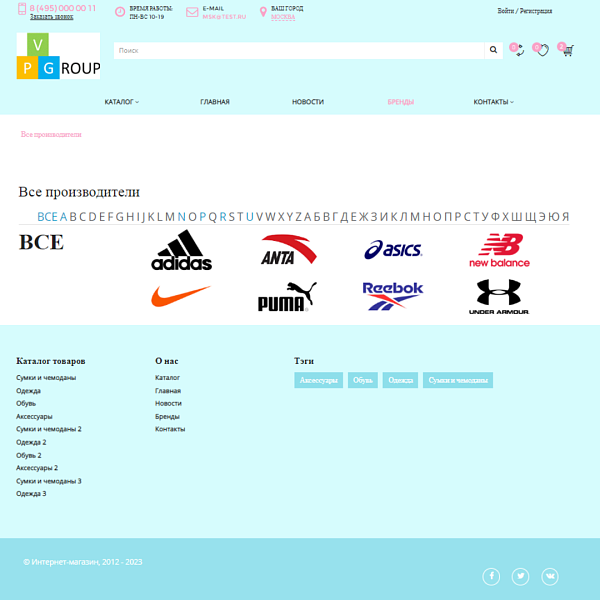Click the search magnifier button
The height and width of the screenshot is (600, 600).
pyautogui.click(x=493, y=50)
